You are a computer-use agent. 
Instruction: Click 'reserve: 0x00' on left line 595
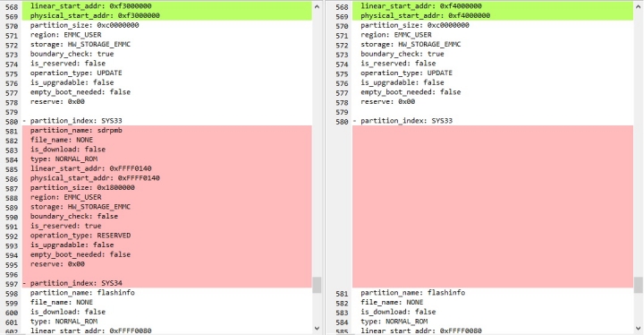(x=57, y=264)
